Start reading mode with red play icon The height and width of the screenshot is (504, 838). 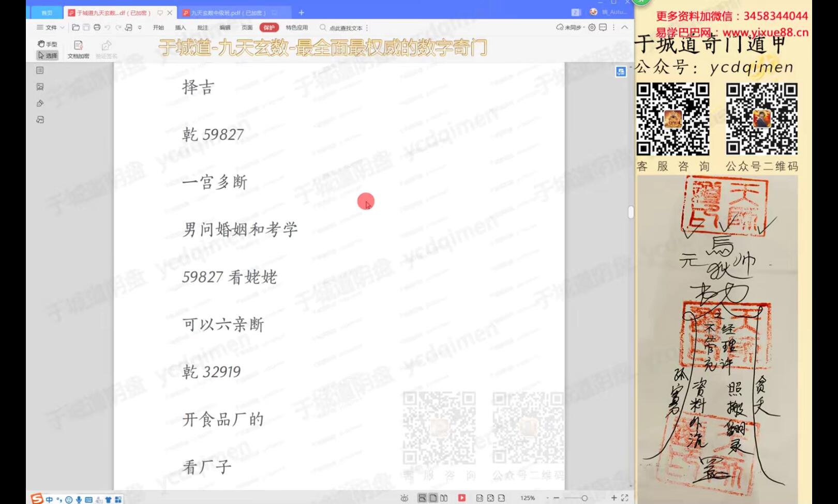click(x=461, y=498)
